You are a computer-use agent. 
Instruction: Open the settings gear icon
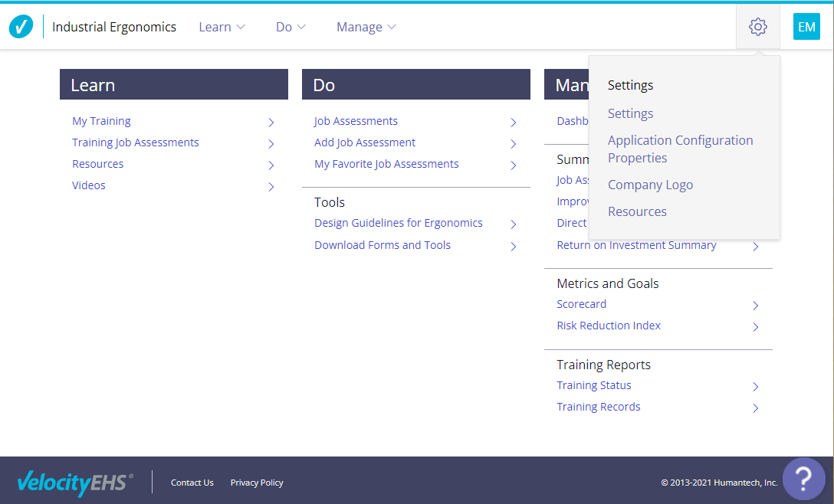pos(757,27)
